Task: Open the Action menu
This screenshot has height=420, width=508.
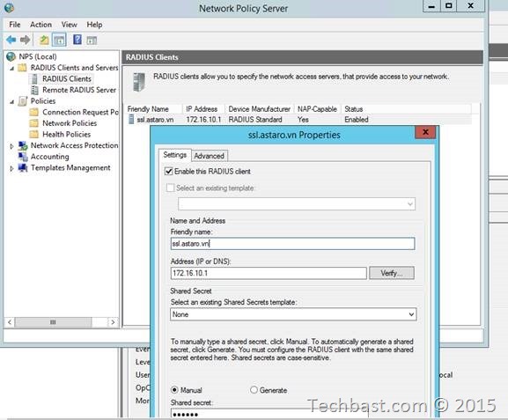Action: (x=40, y=25)
